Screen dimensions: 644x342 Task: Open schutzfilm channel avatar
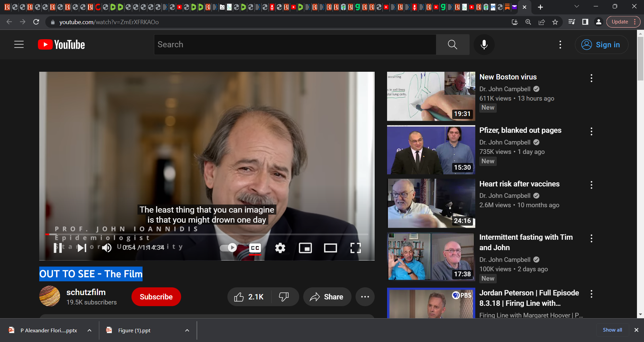coord(50,296)
